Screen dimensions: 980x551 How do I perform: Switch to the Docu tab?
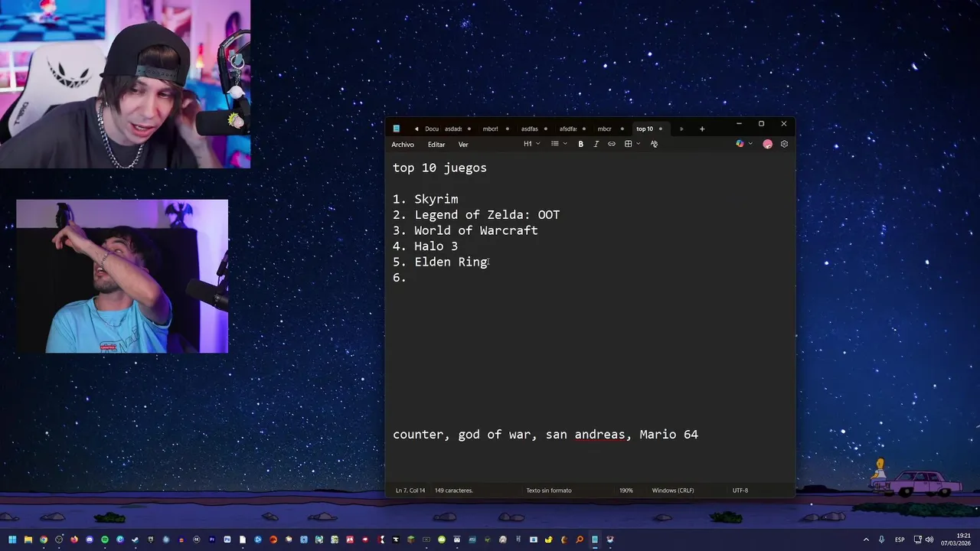[x=432, y=129]
